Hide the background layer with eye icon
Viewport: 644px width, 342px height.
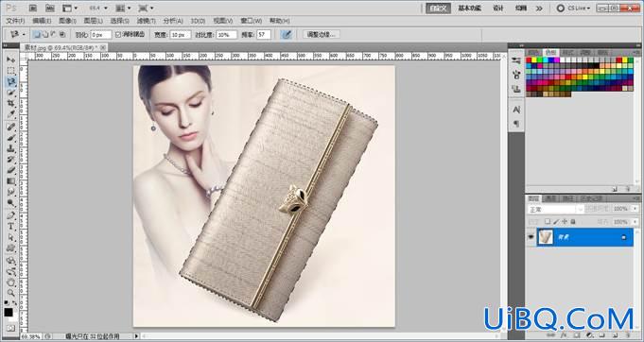click(x=531, y=237)
